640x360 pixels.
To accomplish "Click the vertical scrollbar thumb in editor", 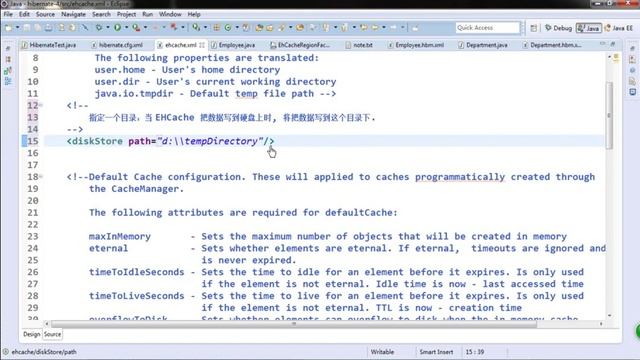I will click(x=609, y=116).
